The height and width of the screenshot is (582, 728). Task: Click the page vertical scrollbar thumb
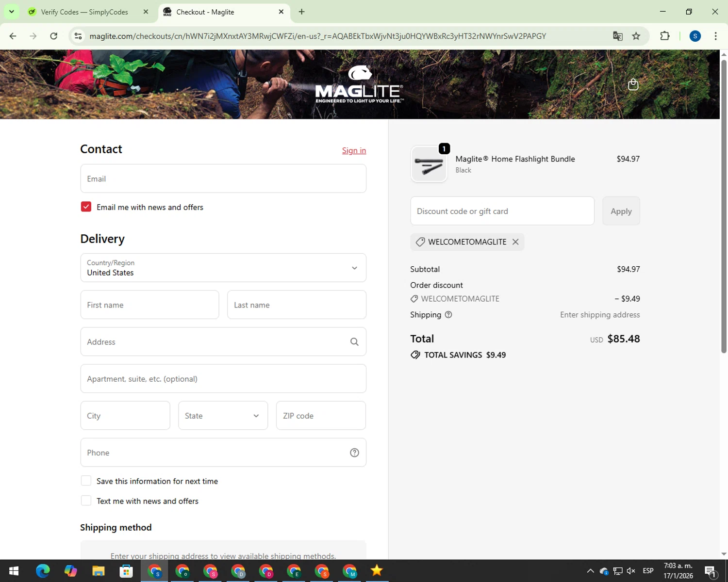click(724, 206)
